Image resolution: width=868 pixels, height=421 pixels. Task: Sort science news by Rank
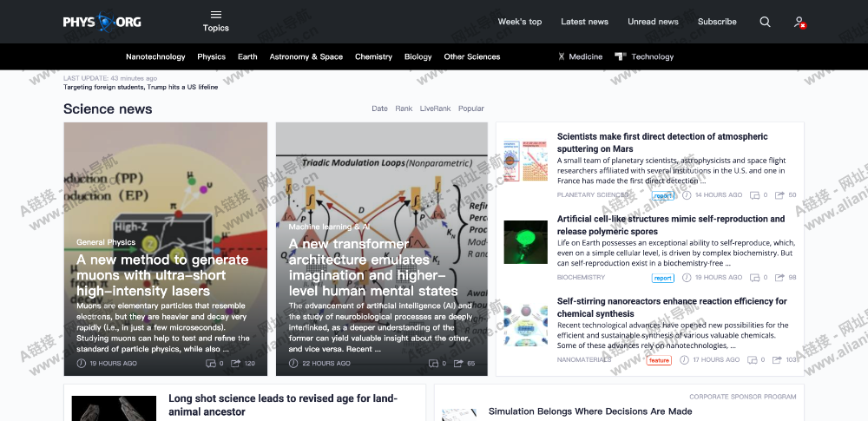point(404,109)
